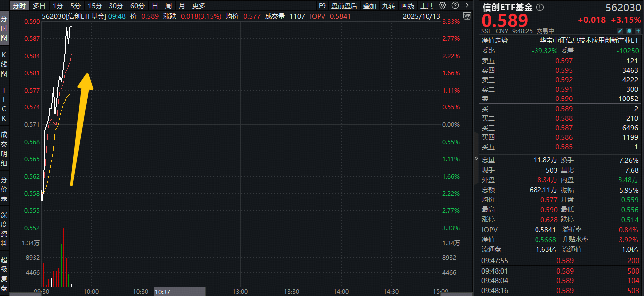Select the 1分 minute period
644x296 pixels.
point(58,6)
